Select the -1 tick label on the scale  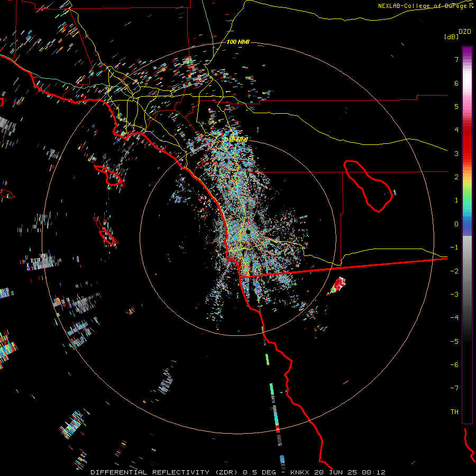pos(454,248)
